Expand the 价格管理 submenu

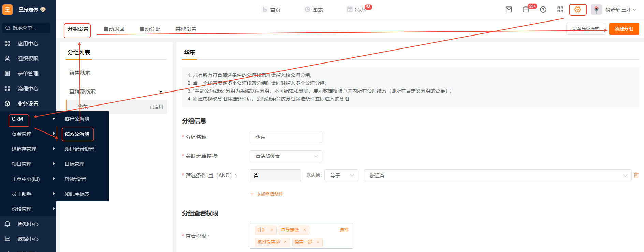[54, 209]
